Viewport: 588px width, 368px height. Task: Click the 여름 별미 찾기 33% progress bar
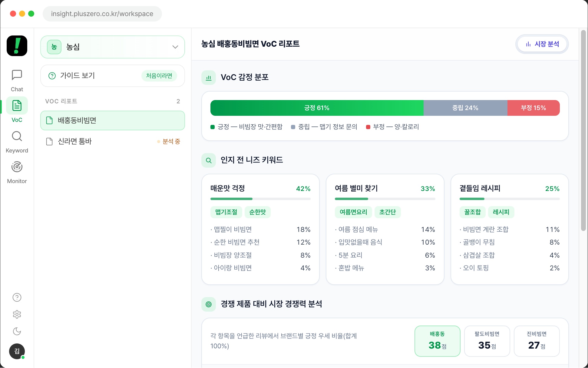click(x=385, y=199)
